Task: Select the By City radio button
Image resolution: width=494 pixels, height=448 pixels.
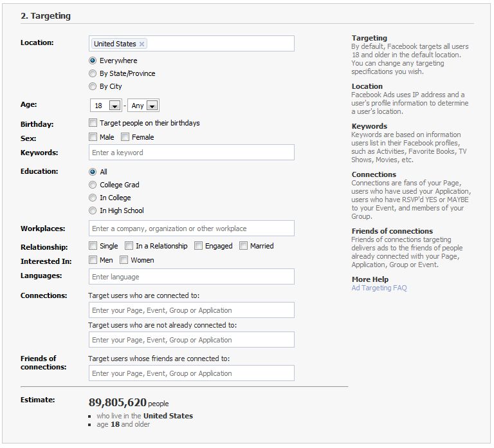Action: click(x=93, y=86)
